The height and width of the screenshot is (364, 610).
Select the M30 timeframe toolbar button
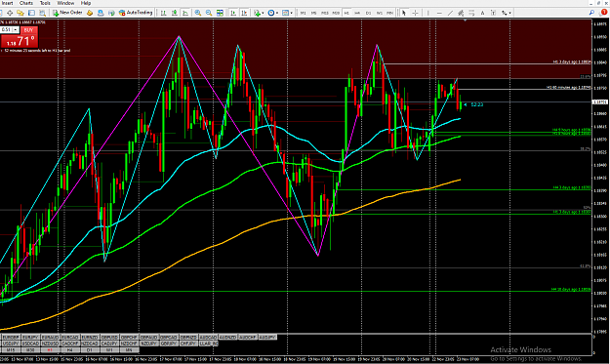click(x=336, y=13)
